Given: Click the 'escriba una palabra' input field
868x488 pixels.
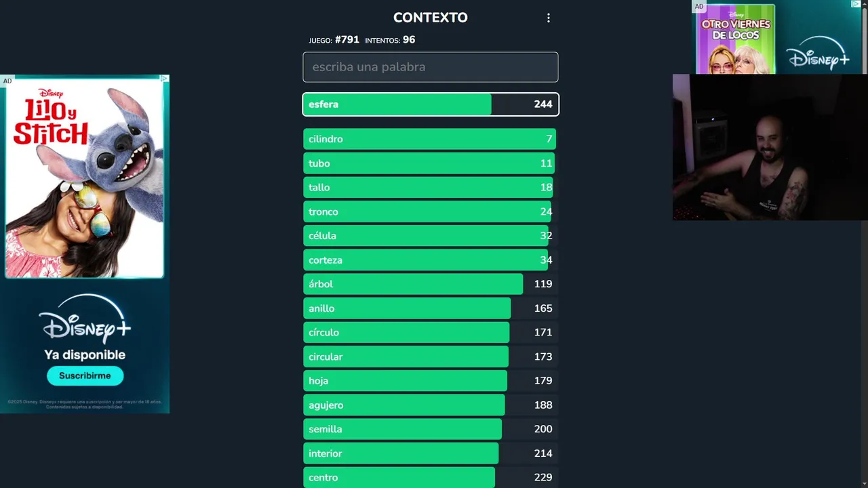Looking at the screenshot, I should pos(431,67).
